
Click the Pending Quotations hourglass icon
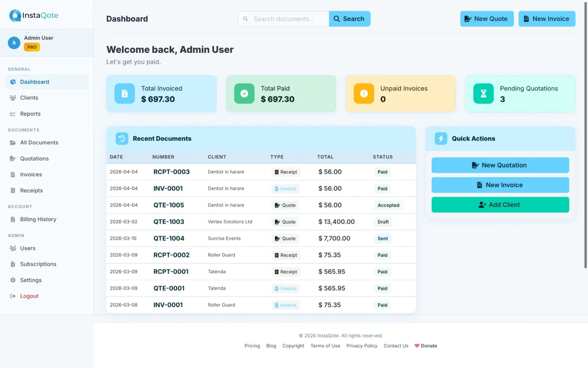[x=483, y=94]
